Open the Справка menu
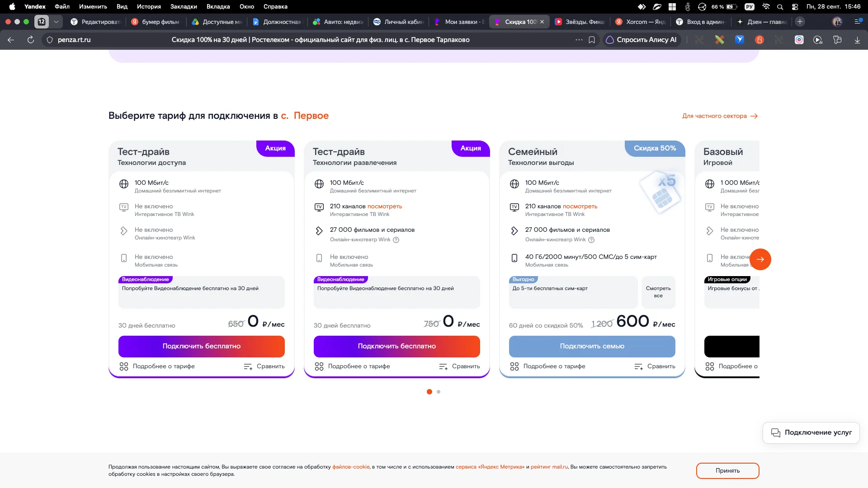This screenshot has width=868, height=488. click(275, 7)
